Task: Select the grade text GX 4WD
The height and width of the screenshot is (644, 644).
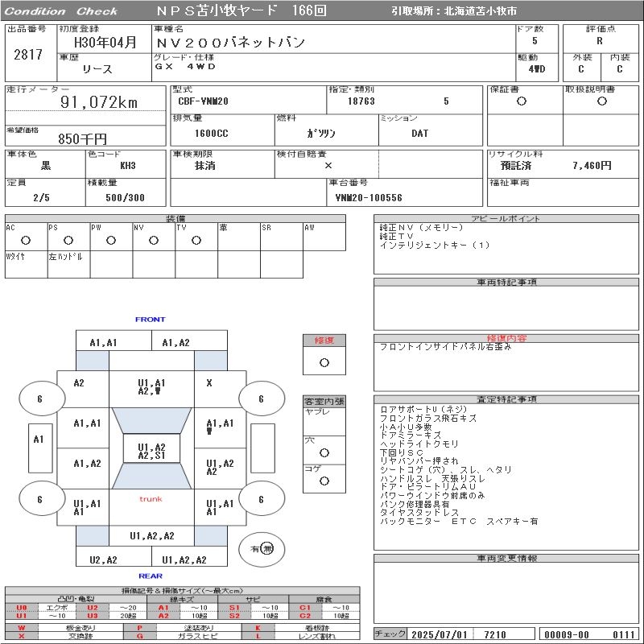Action: click(x=185, y=67)
